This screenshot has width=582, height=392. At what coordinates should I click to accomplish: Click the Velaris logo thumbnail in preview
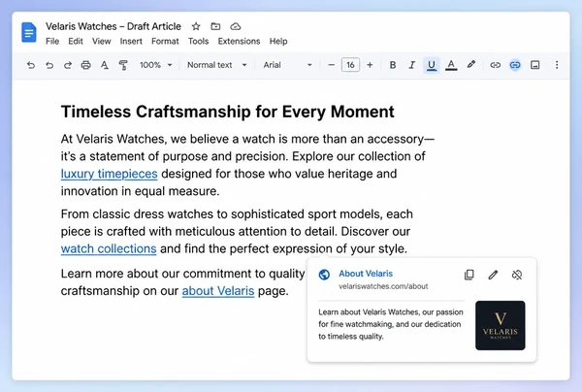(501, 326)
